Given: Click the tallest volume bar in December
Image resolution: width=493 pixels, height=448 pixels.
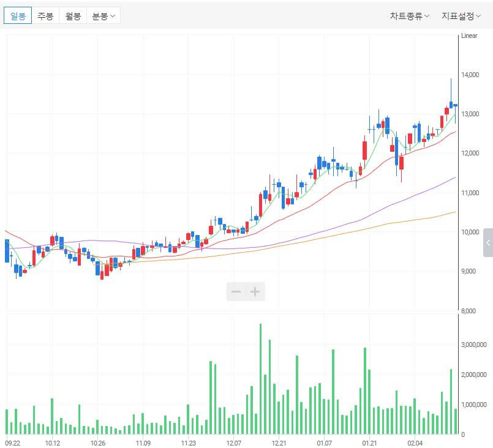Looking at the screenshot, I should point(260,379).
